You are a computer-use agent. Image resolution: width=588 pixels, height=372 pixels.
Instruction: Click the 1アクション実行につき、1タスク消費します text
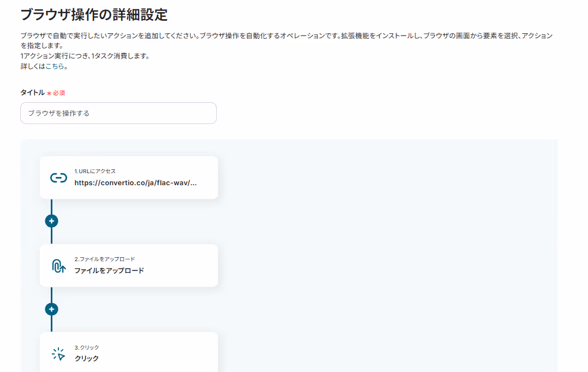tap(85, 56)
